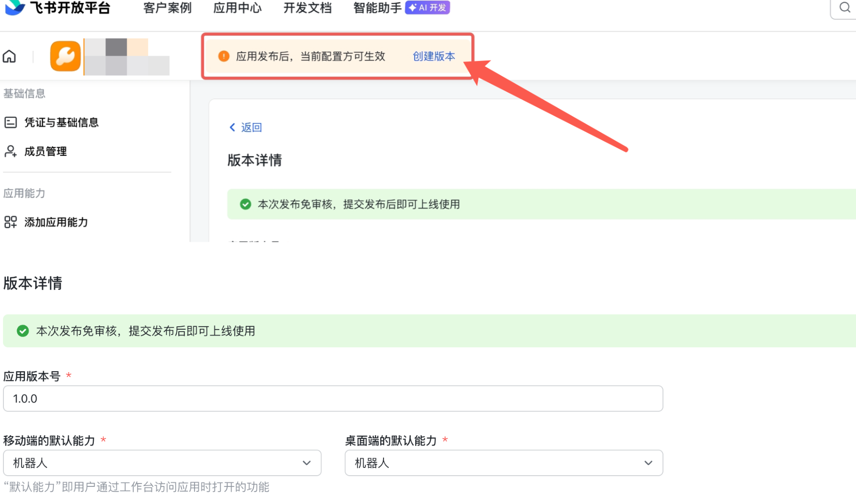856x504 pixels.
Task: Click the back chevron next to 返回
Action: (x=233, y=127)
